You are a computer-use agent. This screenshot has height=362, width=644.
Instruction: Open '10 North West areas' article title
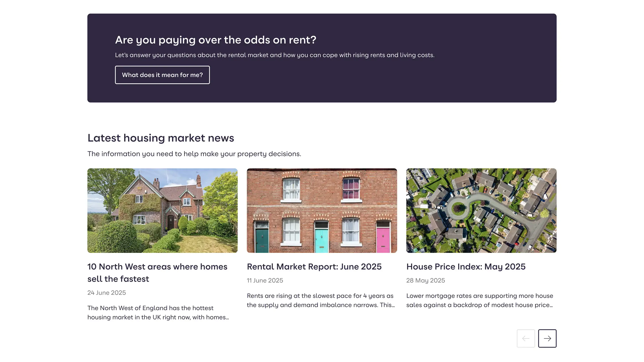157,273
